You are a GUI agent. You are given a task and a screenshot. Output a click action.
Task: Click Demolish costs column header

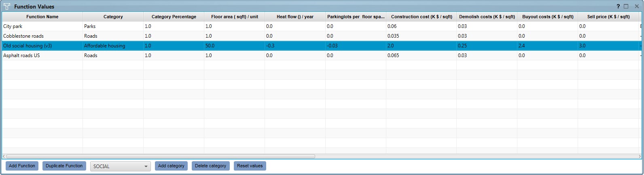point(487,17)
